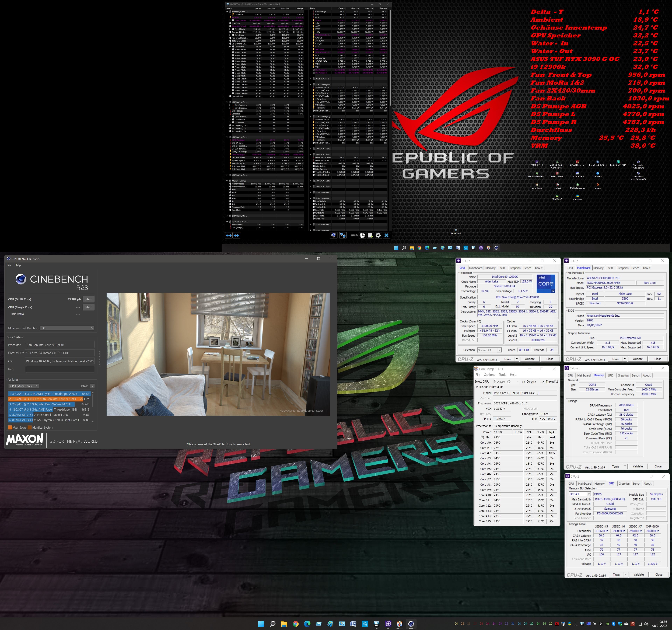The height and width of the screenshot is (630, 672).
Task: Open Slot #1 dropdown in CPU-Z SPD
Action: [580, 494]
